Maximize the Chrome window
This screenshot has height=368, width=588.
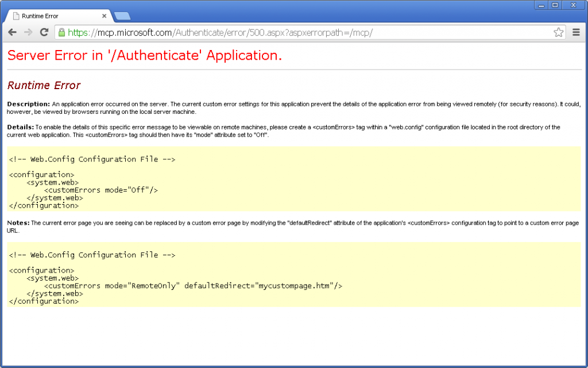[x=555, y=5]
